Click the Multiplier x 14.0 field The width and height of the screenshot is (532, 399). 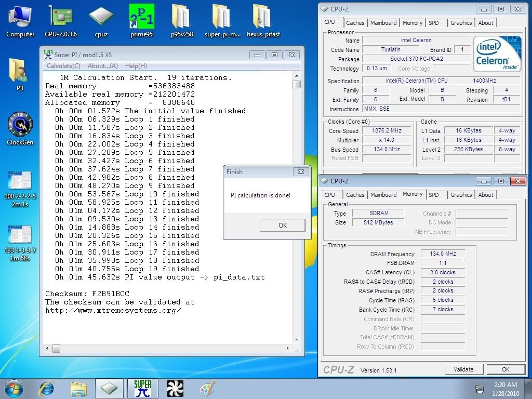point(387,140)
